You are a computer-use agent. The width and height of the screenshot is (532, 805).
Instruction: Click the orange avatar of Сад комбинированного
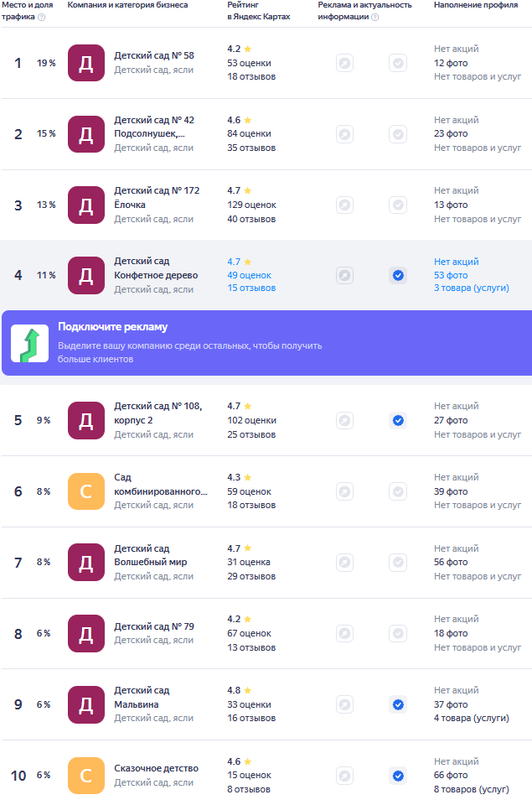[86, 491]
